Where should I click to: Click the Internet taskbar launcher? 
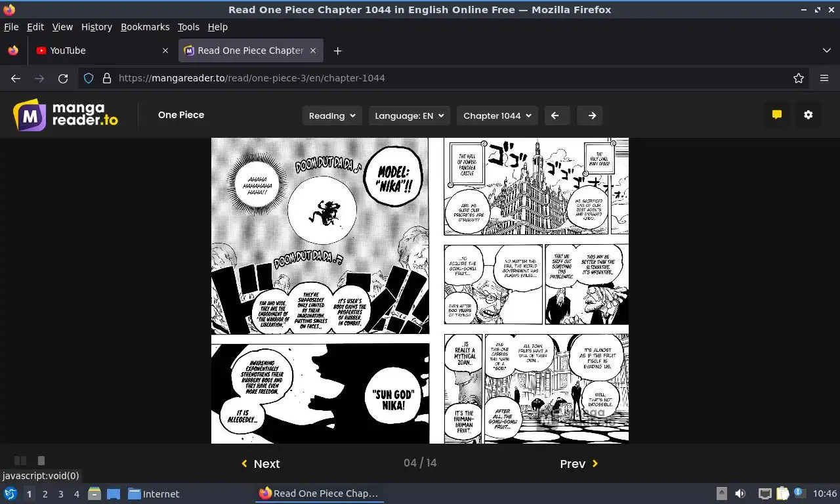click(154, 493)
